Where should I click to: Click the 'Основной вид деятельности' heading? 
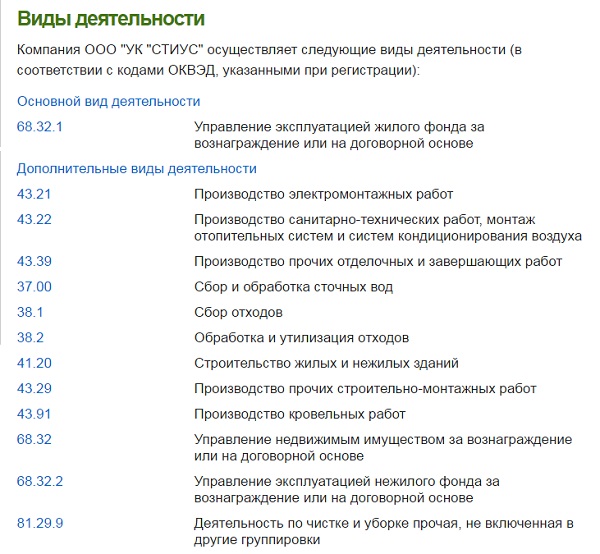[x=109, y=102]
